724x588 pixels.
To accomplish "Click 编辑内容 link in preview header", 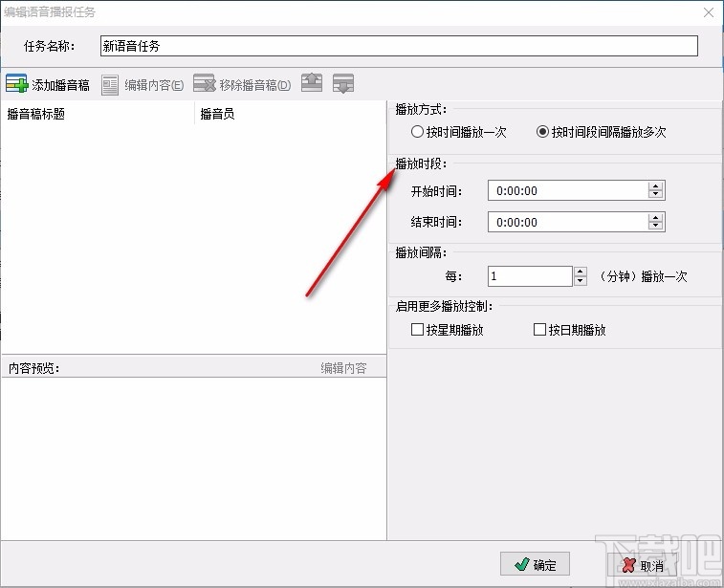I will pyautogui.click(x=343, y=368).
